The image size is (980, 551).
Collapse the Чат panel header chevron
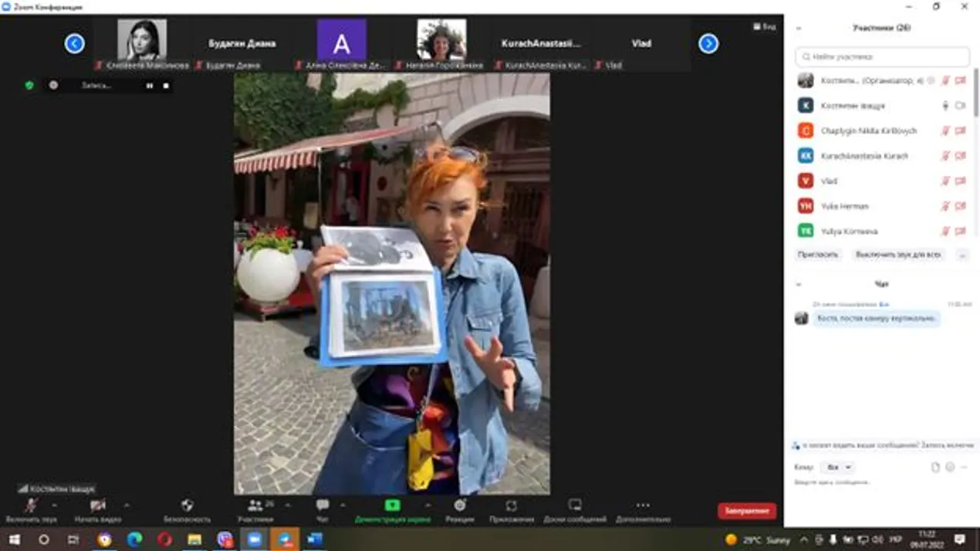tap(799, 284)
